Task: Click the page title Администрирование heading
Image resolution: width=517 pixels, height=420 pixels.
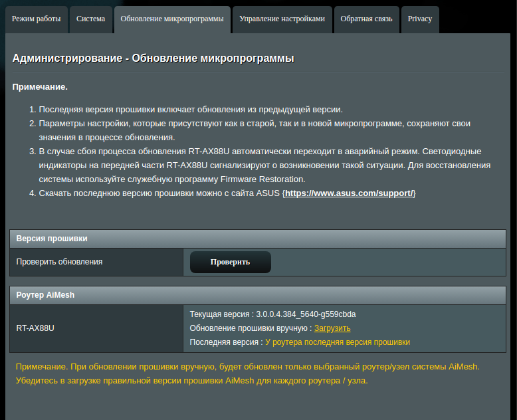Action: pos(153,58)
